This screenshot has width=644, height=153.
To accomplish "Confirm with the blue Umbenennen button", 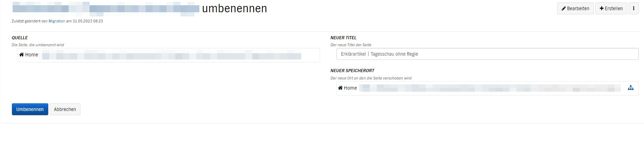I will [30, 109].
